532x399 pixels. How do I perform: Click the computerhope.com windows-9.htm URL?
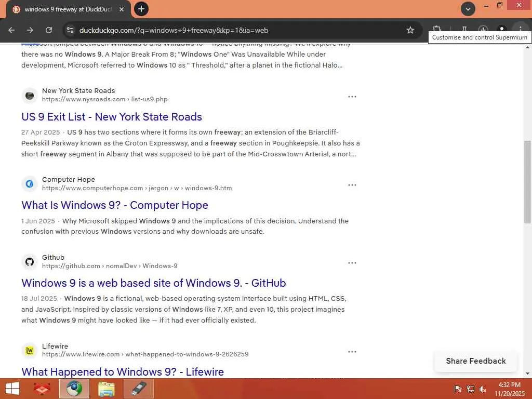[137, 188]
